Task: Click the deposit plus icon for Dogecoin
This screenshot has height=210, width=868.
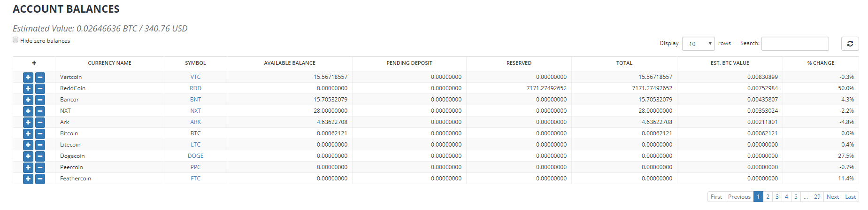Action: [28, 156]
